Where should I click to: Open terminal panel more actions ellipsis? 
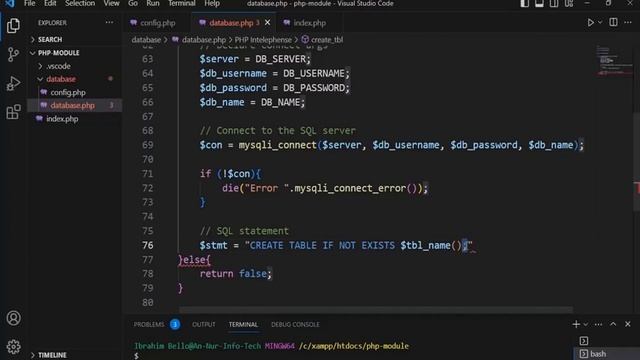(598, 324)
